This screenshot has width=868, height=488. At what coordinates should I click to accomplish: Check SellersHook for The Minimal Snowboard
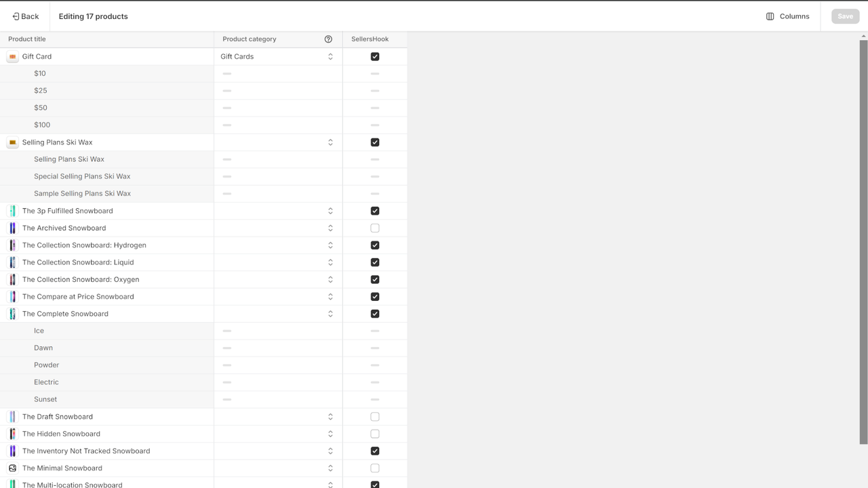click(x=375, y=468)
